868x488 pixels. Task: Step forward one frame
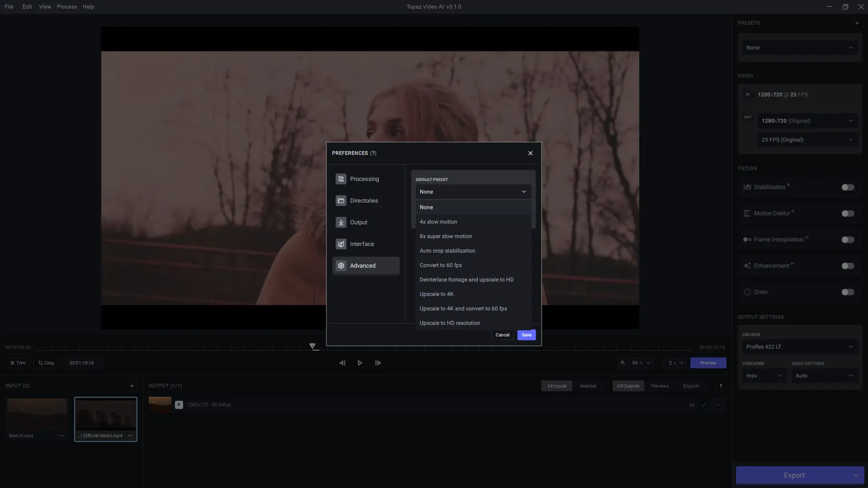[378, 363]
